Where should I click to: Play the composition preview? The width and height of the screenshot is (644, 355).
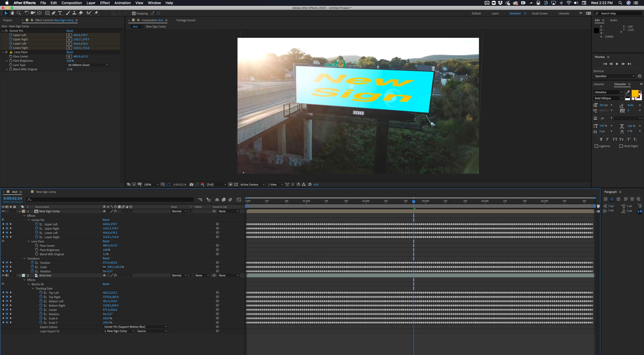tap(617, 64)
